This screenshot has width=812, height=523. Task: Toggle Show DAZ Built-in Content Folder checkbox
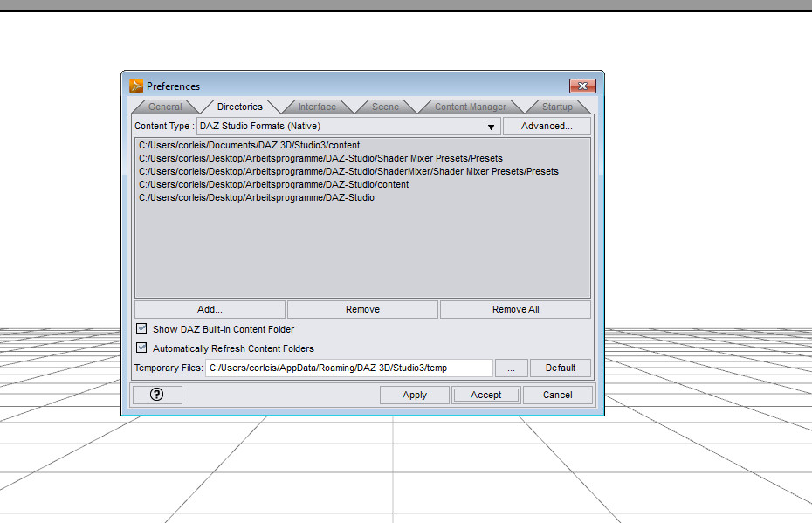[141, 328]
